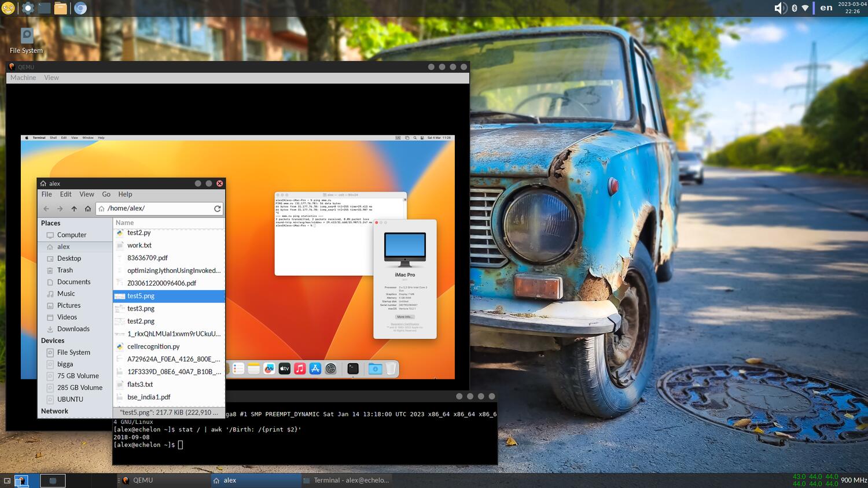
Task: Open the Go menu in the file manager
Action: tap(106, 194)
